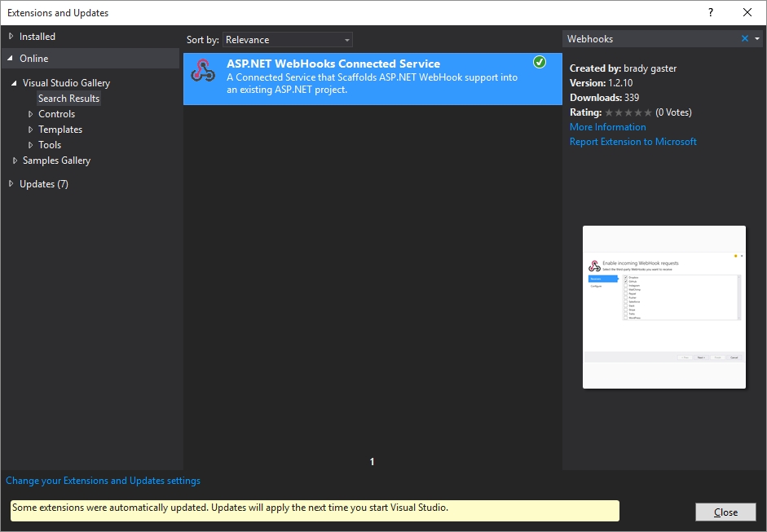
Task: Clear the Webhooks search with X icon
Action: coord(744,38)
